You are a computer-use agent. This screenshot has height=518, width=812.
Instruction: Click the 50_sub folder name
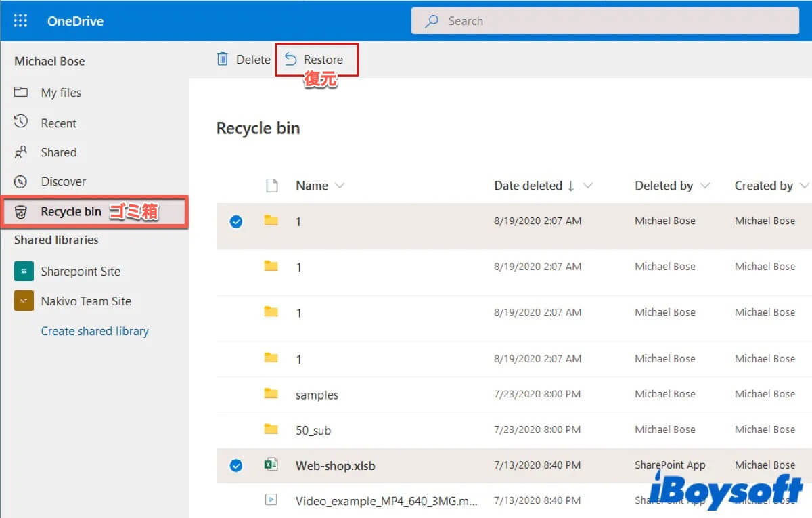tap(313, 430)
